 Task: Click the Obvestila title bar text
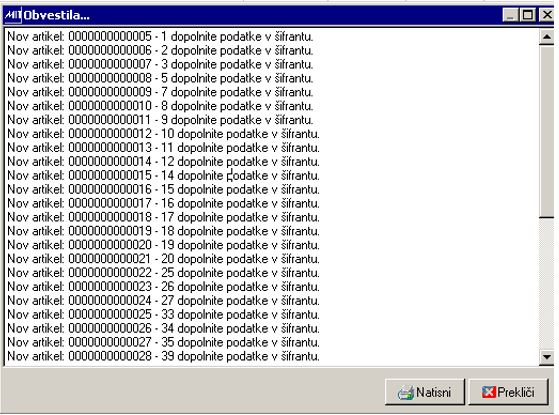(56, 15)
